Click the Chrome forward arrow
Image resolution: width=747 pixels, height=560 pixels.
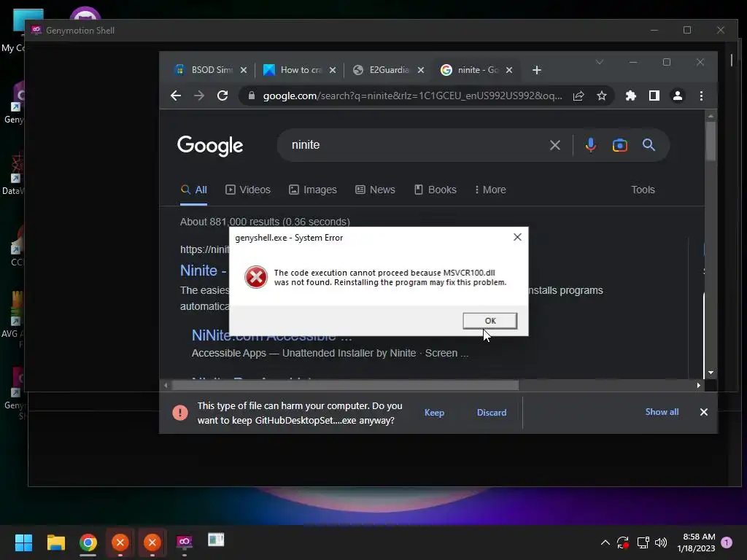tap(199, 96)
